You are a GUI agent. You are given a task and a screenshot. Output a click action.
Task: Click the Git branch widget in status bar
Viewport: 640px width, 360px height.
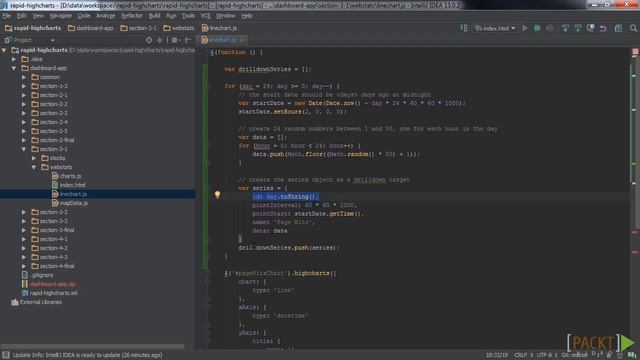(x=576, y=355)
